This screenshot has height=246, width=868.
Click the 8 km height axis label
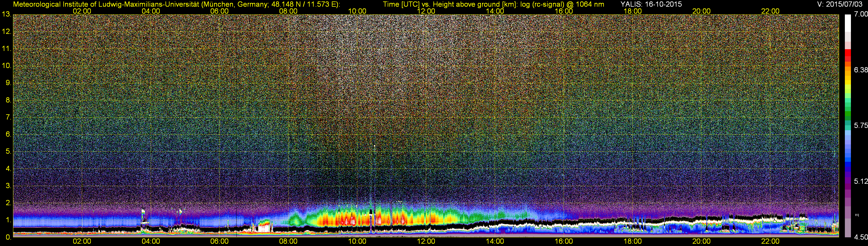tap(8, 100)
